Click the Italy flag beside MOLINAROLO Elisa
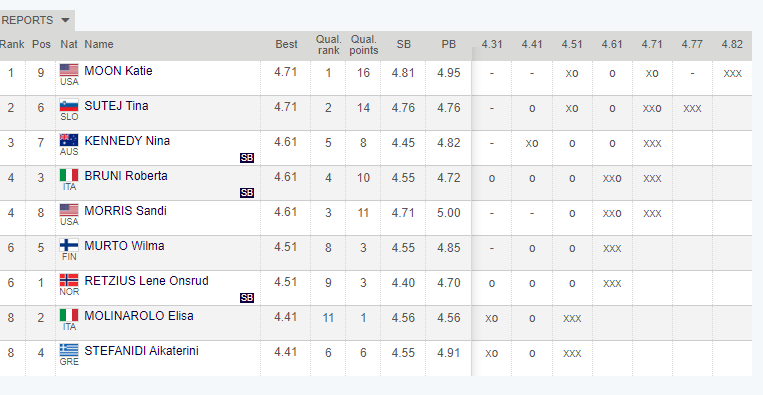763x395 pixels. (69, 315)
